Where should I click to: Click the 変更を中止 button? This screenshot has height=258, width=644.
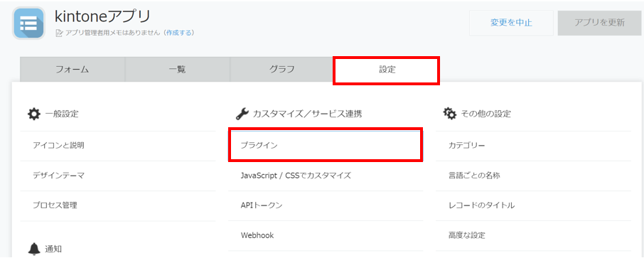click(511, 23)
